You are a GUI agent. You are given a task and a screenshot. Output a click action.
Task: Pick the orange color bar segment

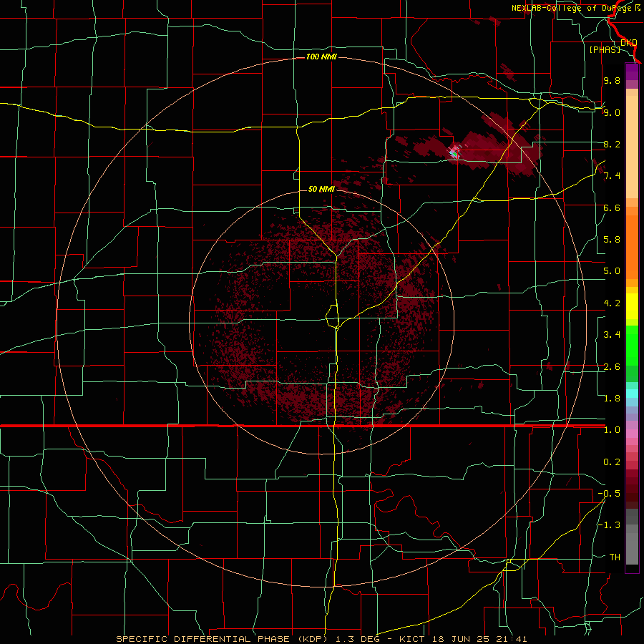[632, 248]
